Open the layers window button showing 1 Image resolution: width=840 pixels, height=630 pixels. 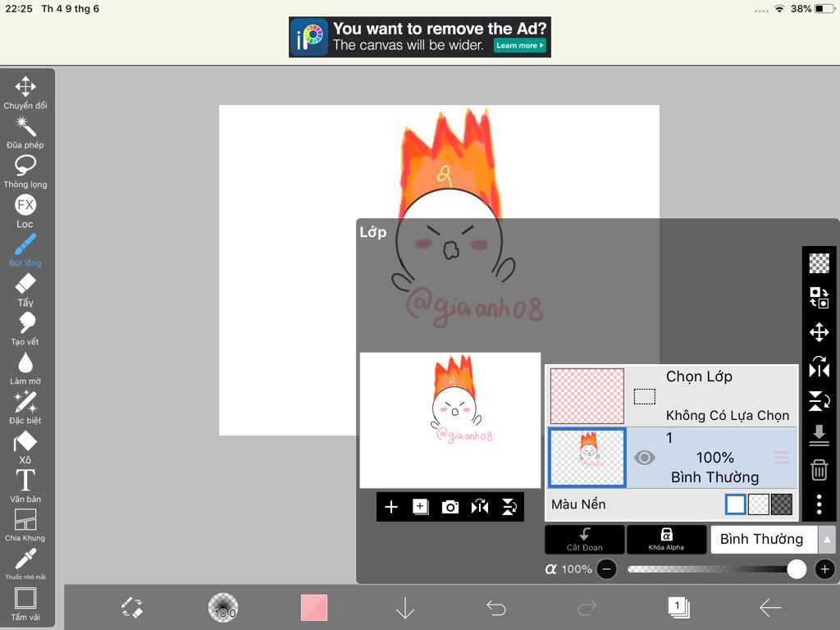[x=678, y=608]
